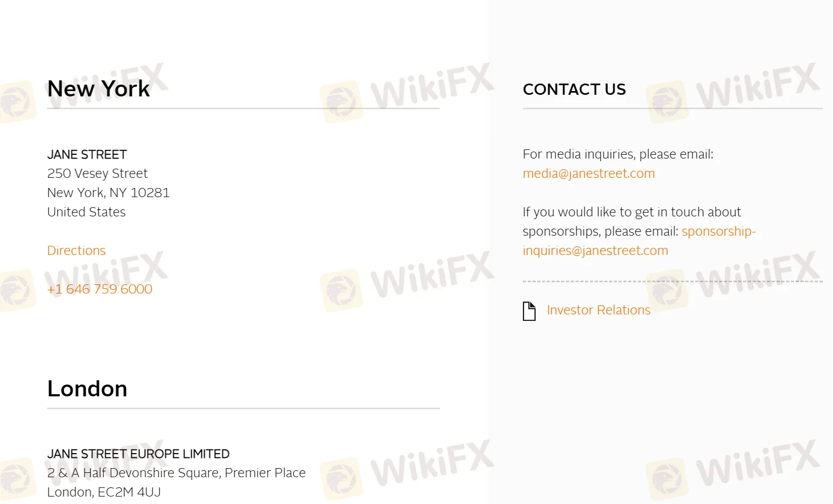Click the JANE STREET name above Vesey Street
Screen dimensions: 833x504
tap(87, 155)
